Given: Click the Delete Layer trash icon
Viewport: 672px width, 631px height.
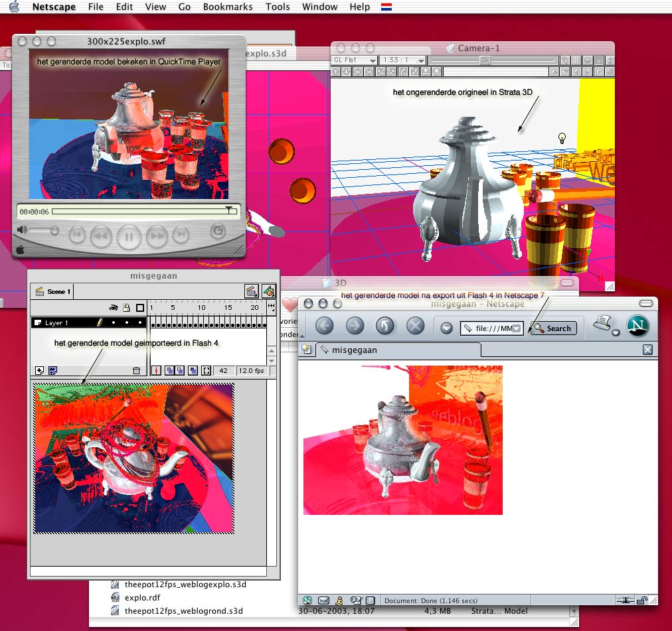Looking at the screenshot, I should tap(136, 371).
